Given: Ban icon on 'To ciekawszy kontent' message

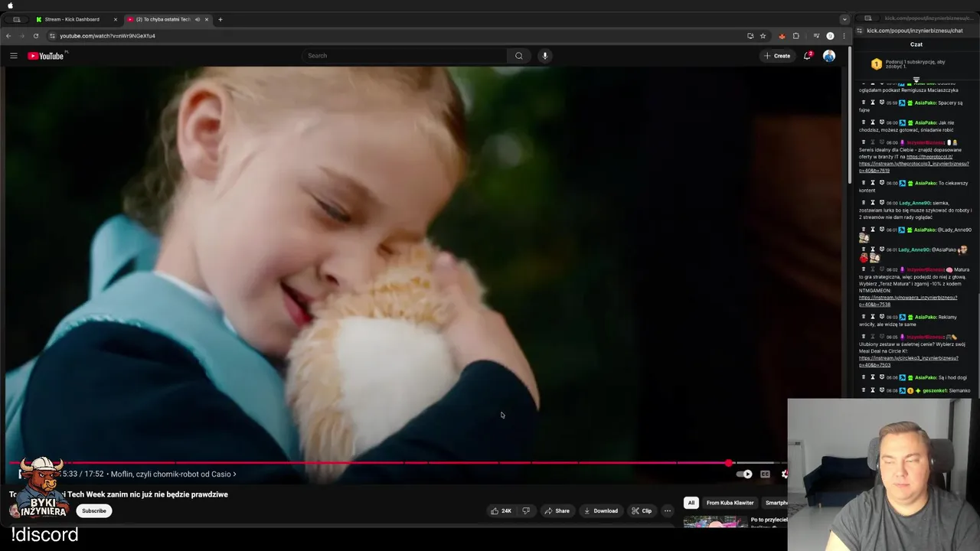Looking at the screenshot, I should (x=881, y=183).
